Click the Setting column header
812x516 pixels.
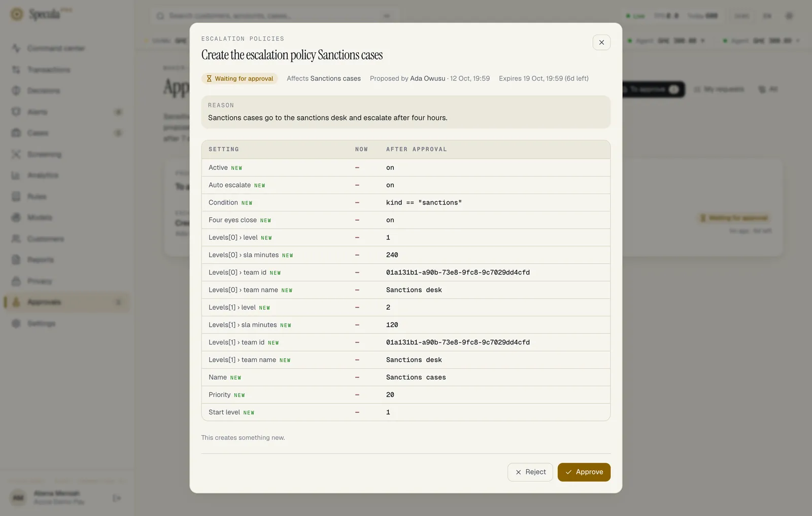click(x=223, y=149)
